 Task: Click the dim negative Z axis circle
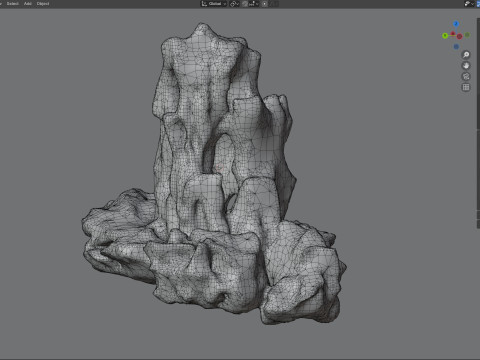click(456, 47)
